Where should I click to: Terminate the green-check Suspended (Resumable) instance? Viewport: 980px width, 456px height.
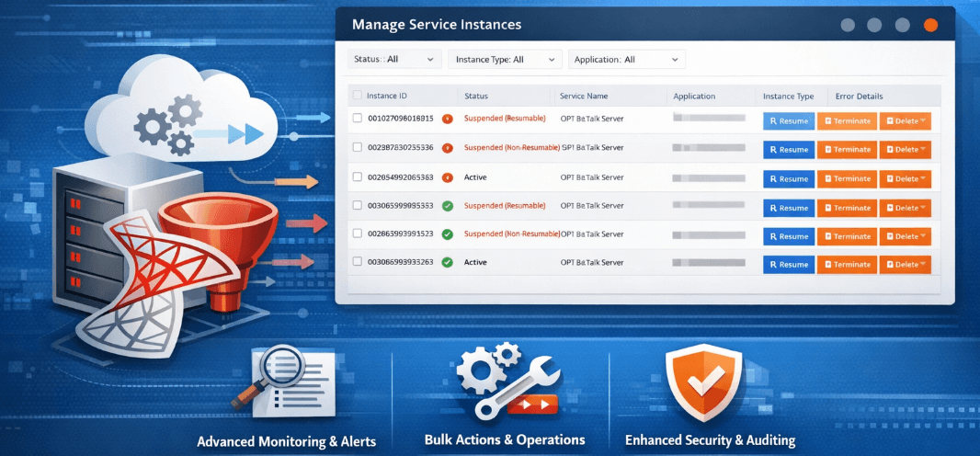click(847, 208)
